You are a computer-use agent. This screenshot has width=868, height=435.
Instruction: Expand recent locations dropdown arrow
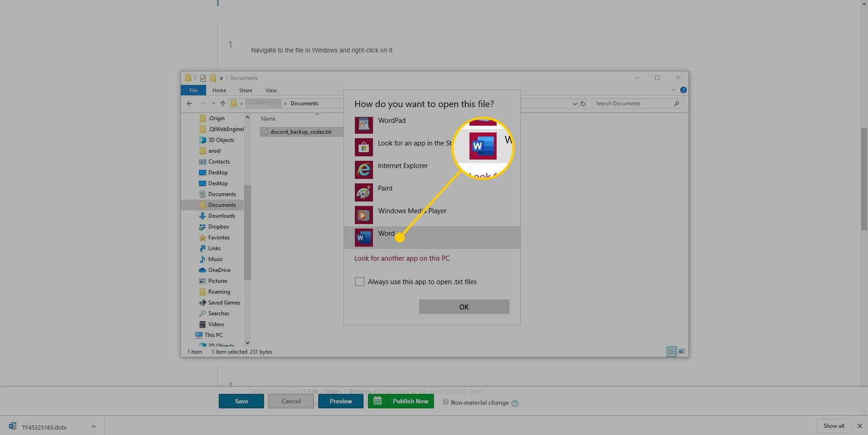click(213, 103)
